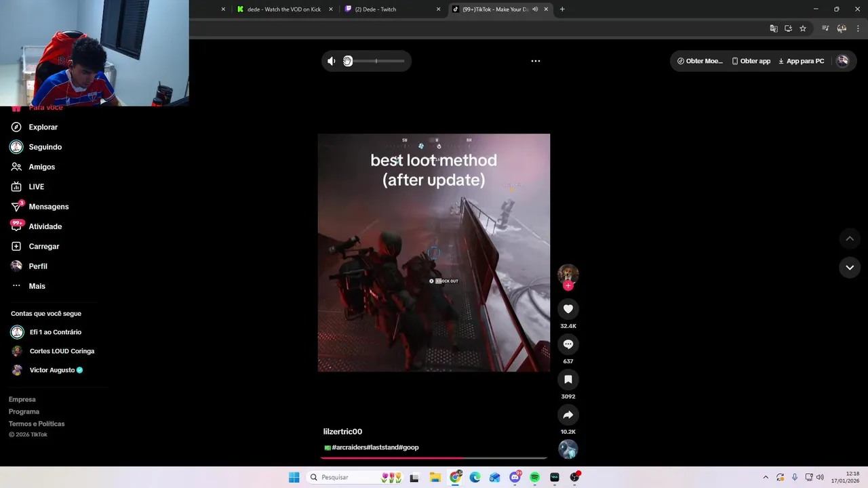Save video with the bookmark icon
This screenshot has width=868, height=488.
point(568,380)
